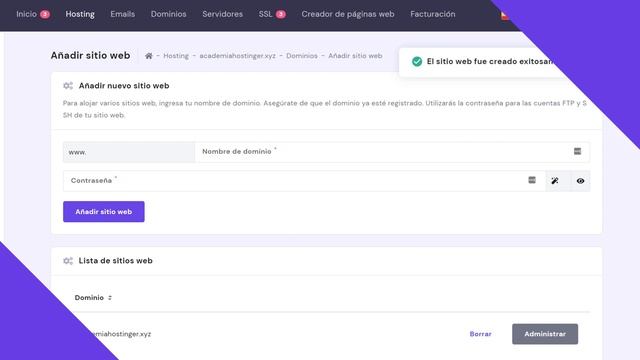Click Añadir sitio web breadcrumb text
Image resolution: width=640 pixels, height=360 pixels.
[x=355, y=56]
